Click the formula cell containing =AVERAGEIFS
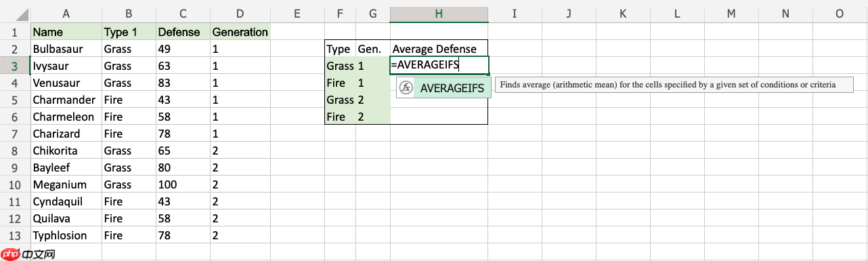Viewport: 868px width, 261px height. [439, 66]
